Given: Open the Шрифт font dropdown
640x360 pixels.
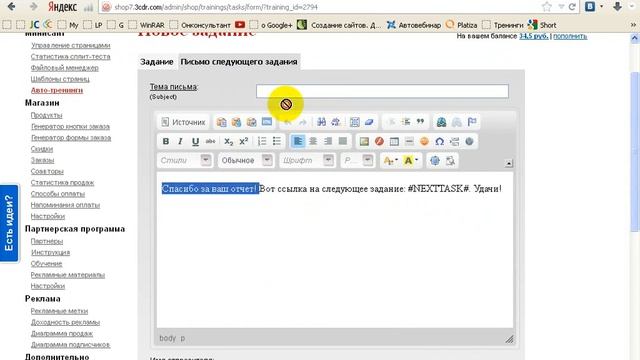Looking at the screenshot, I should coord(307,160).
